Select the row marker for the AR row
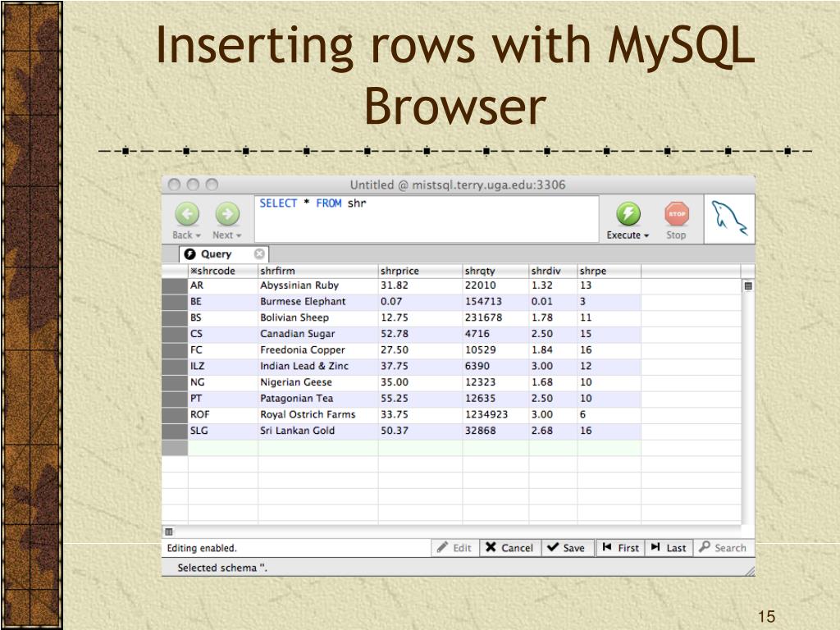 point(175,286)
